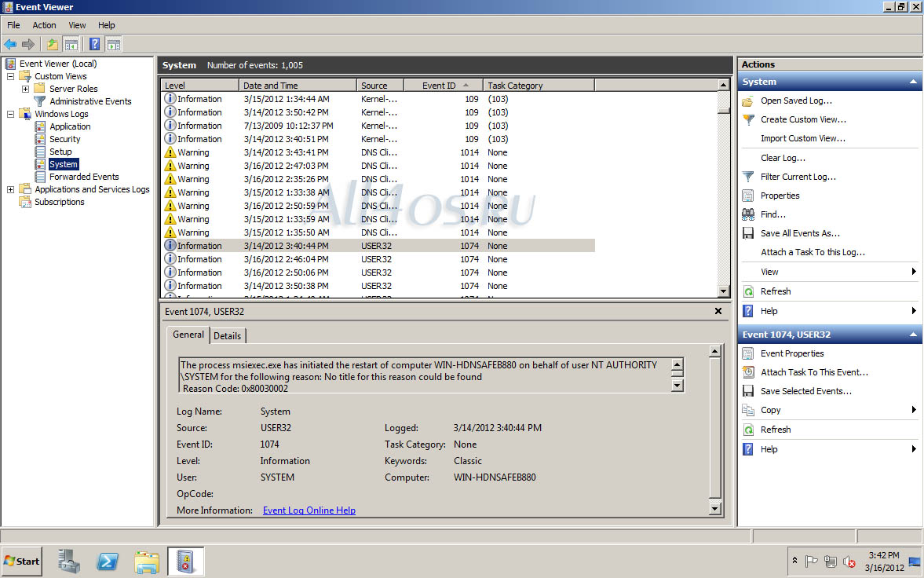The width and height of the screenshot is (924, 578).
Task: Open the View menu
Action: point(77,25)
